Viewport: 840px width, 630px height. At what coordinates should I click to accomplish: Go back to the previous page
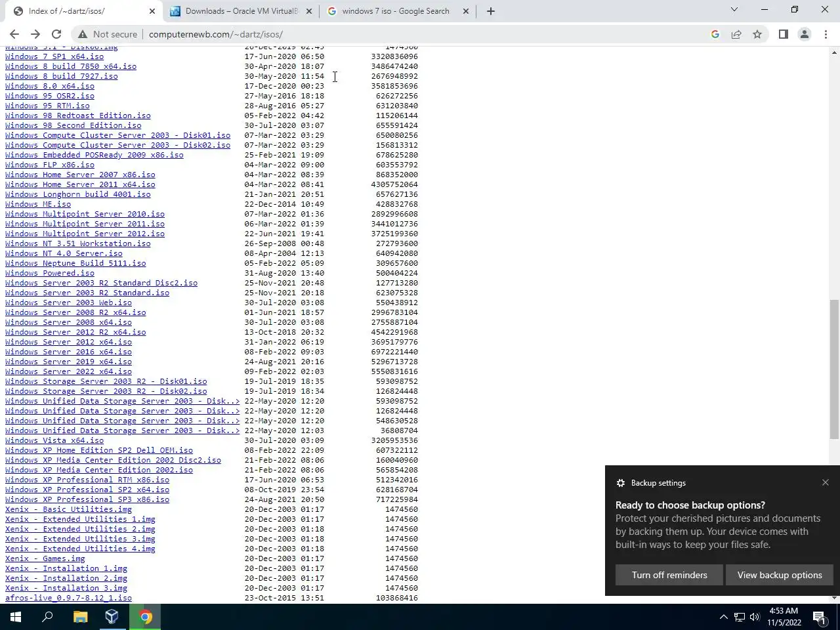[14, 34]
